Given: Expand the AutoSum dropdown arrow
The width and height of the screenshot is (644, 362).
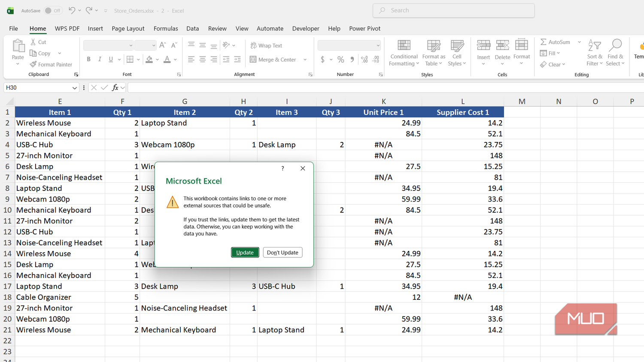Looking at the screenshot, I should pyautogui.click(x=579, y=42).
